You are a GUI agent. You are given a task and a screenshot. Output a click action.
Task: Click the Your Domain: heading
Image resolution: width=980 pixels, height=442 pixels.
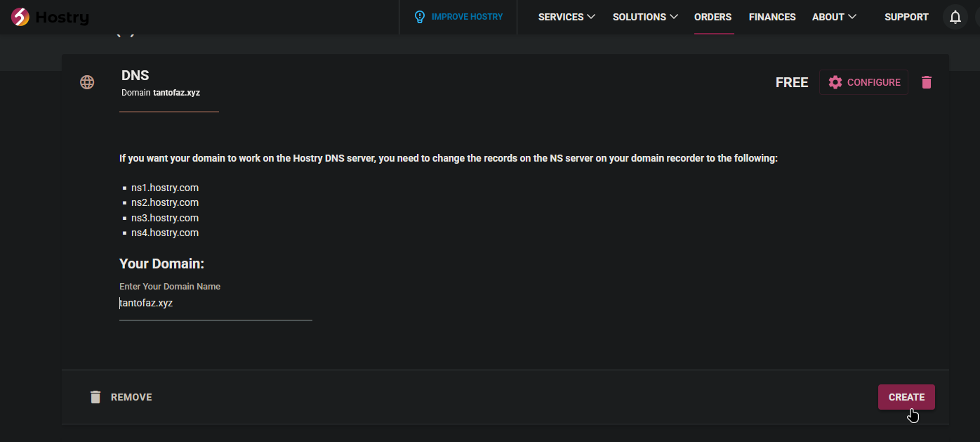[x=161, y=264]
